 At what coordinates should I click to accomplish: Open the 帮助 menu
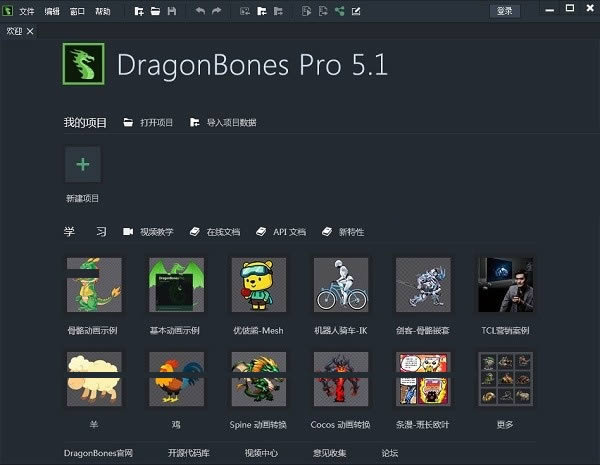(103, 11)
